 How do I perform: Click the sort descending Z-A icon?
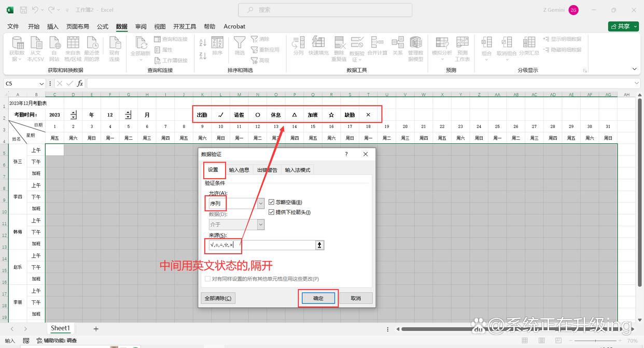coord(203,55)
